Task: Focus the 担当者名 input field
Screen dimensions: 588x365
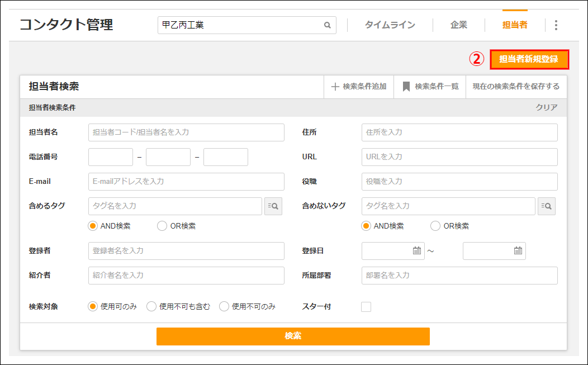Action: (186, 132)
